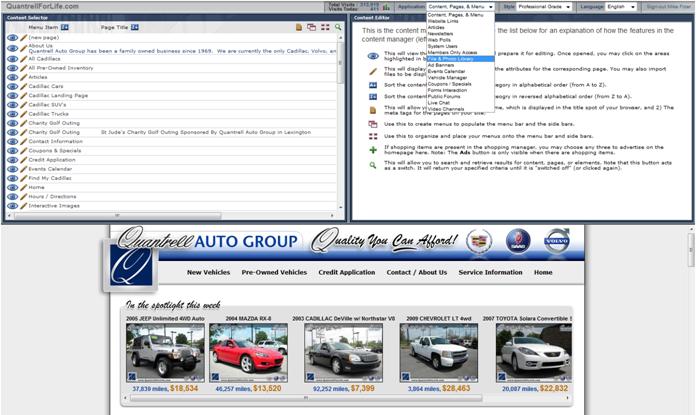Image resolution: width=697 pixels, height=415 pixels.
Task: Click eye icon for All Cadillacs page
Action: coord(12,59)
